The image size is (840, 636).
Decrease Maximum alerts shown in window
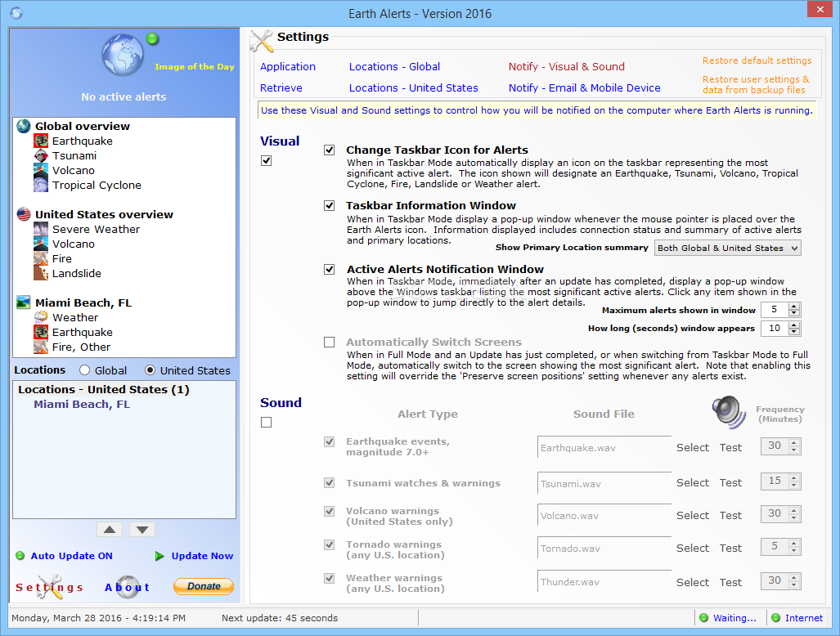click(794, 313)
